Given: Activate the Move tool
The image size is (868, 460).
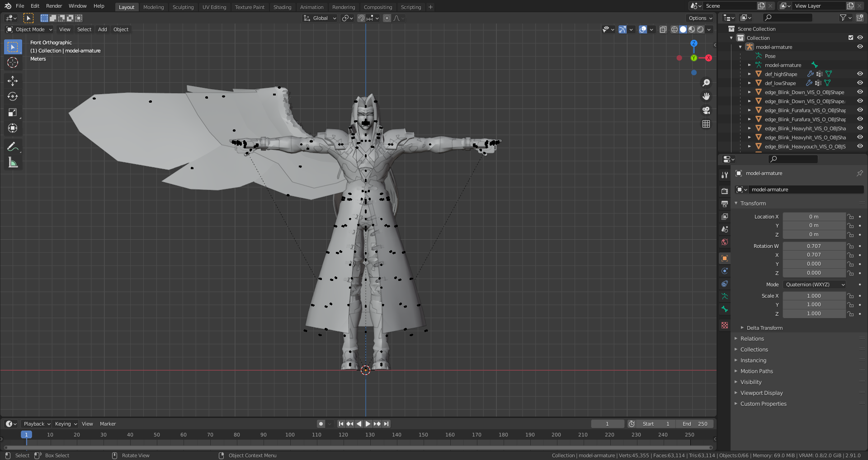Looking at the screenshot, I should click(x=13, y=81).
